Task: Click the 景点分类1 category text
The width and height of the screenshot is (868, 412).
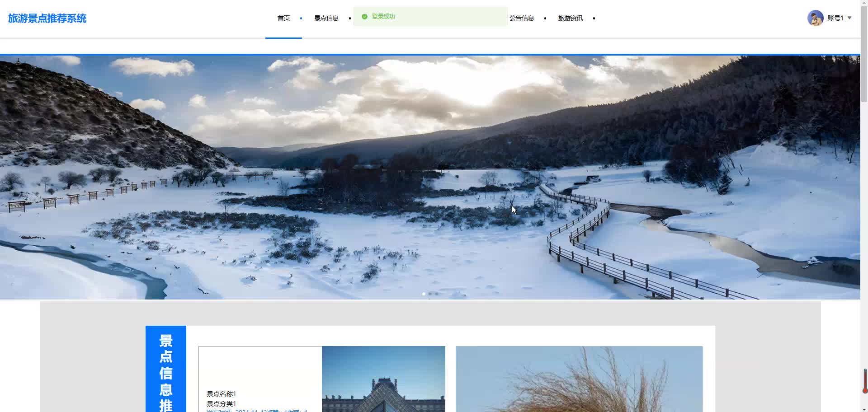Action: (x=222, y=404)
